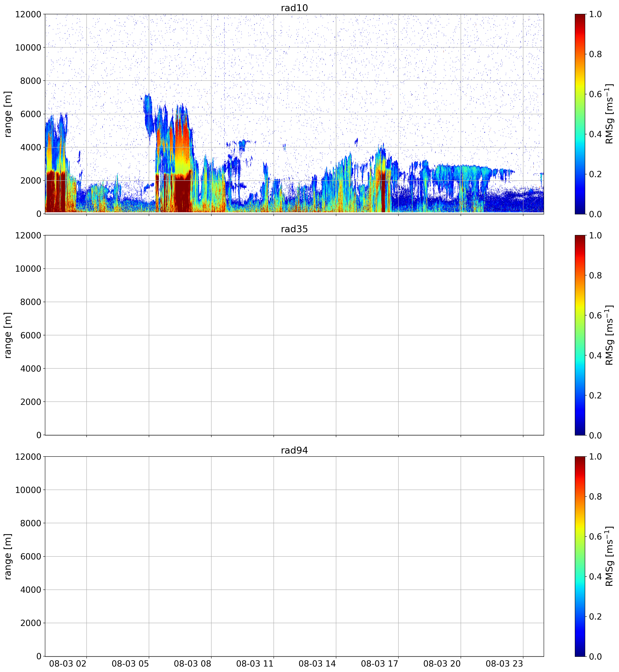Click the 12000 tick on rad10 y-axis
Image resolution: width=619 pixels, height=672 pixels.
(28, 14)
